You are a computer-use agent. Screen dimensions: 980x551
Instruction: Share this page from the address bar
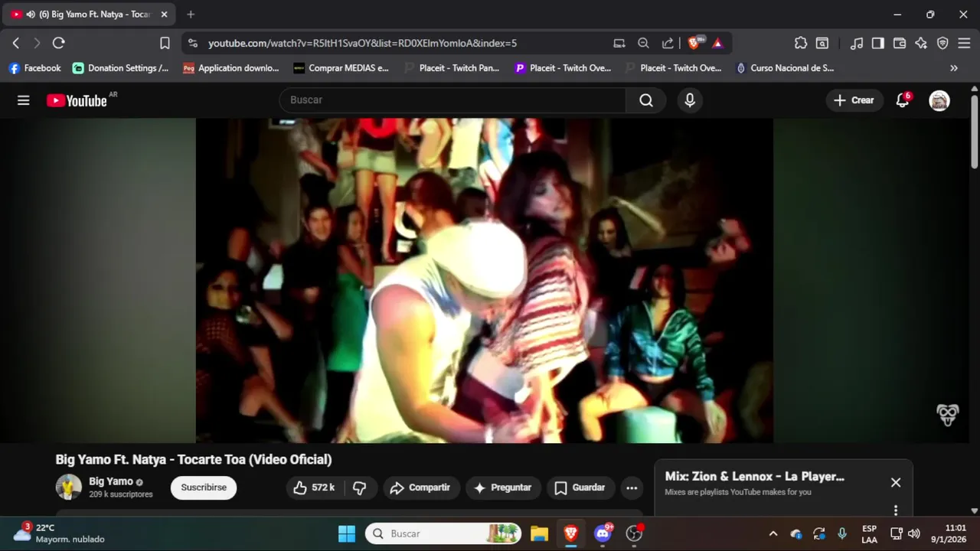click(668, 44)
